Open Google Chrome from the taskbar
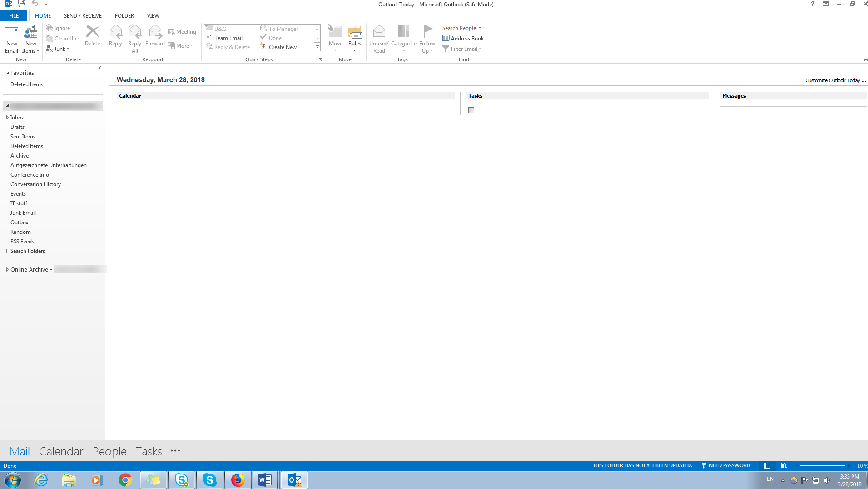The width and height of the screenshot is (868, 489). 125,480
